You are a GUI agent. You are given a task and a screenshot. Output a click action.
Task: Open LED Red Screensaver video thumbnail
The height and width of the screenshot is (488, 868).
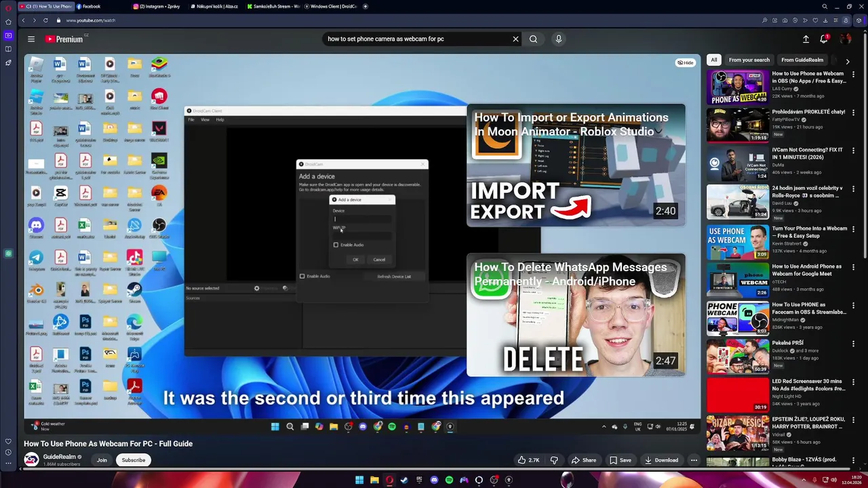tap(738, 394)
